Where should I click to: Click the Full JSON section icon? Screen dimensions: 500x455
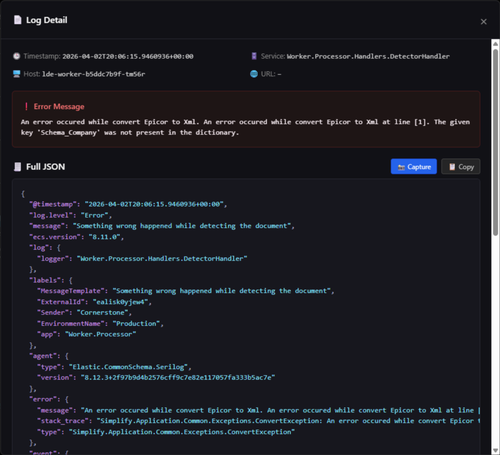click(x=17, y=167)
